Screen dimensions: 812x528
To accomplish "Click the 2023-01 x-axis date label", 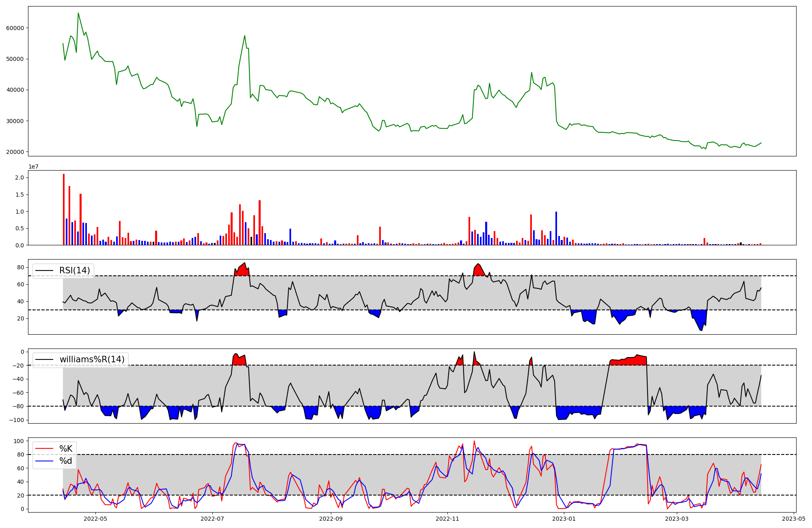I will click(x=564, y=519).
